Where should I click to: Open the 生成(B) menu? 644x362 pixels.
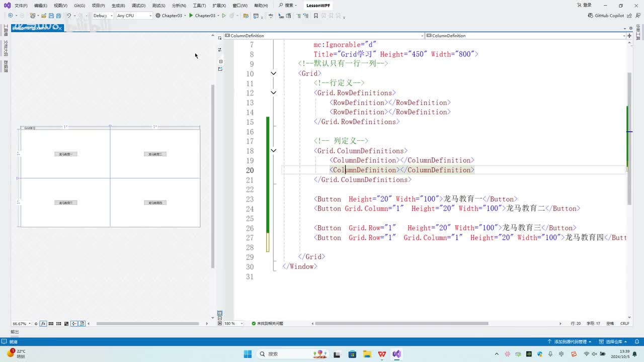(118, 6)
